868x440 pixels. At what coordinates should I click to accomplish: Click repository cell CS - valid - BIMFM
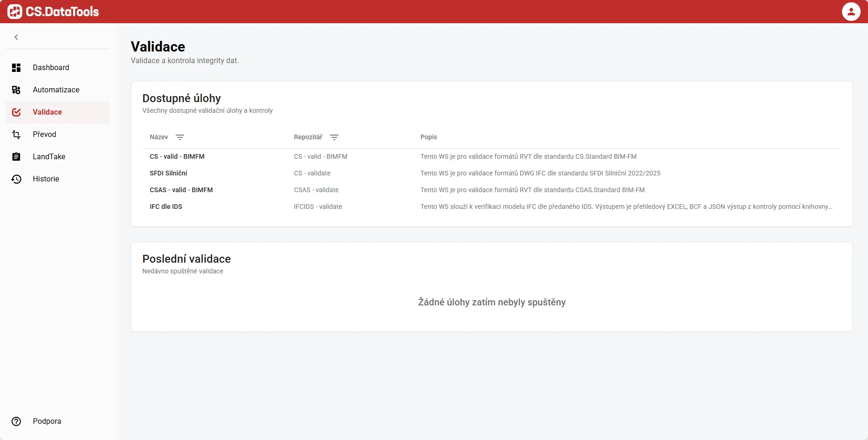pyautogui.click(x=320, y=157)
